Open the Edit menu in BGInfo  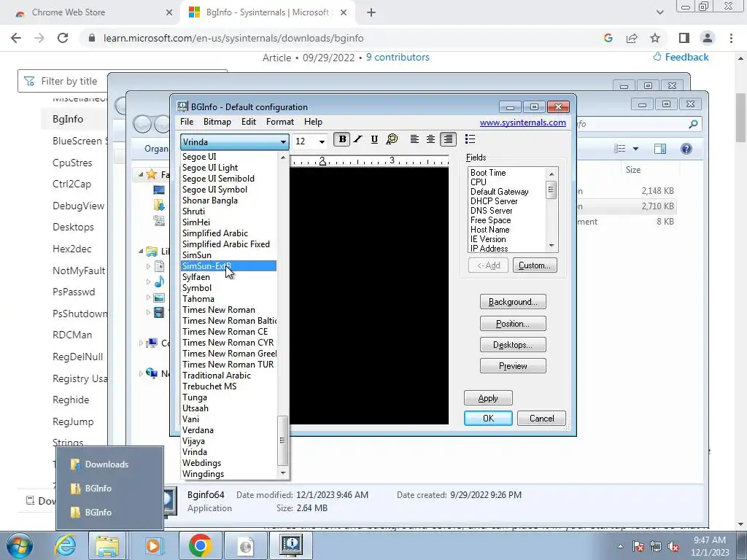[249, 122]
